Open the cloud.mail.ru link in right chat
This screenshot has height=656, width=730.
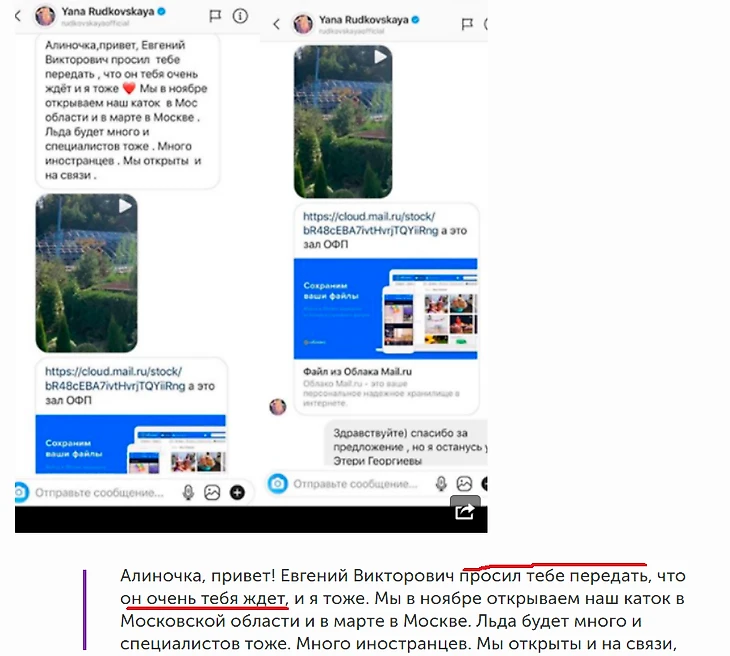(x=371, y=223)
